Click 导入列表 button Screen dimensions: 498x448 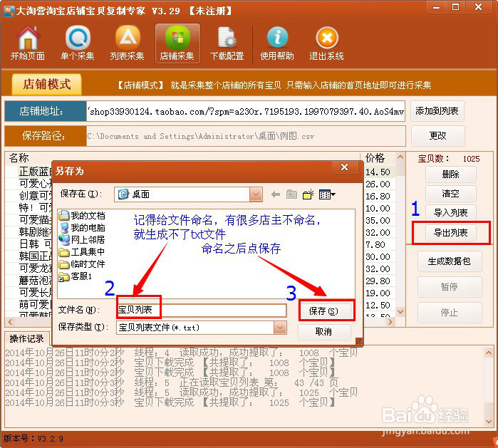point(451,213)
